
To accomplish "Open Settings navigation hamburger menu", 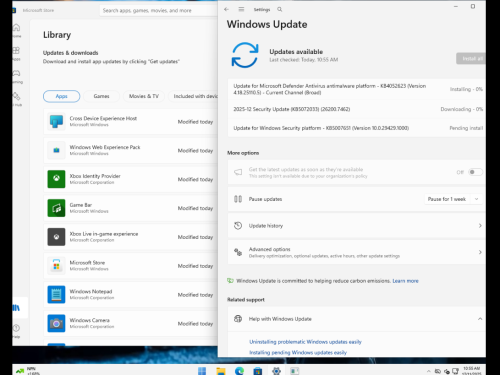I will pos(241,9).
